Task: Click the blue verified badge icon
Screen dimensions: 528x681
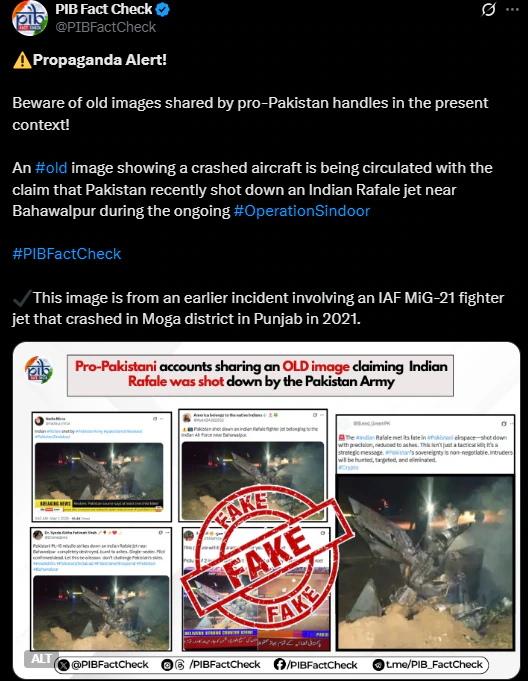Action: coord(162,10)
